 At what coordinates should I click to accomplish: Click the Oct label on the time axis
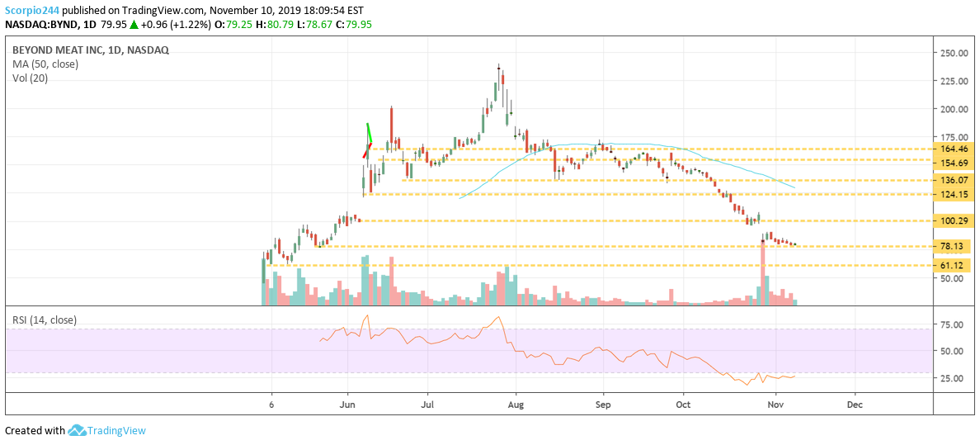[x=684, y=405]
